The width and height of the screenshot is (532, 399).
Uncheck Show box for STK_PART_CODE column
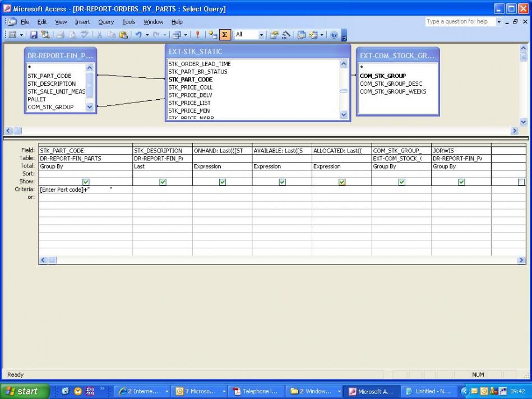(x=86, y=182)
